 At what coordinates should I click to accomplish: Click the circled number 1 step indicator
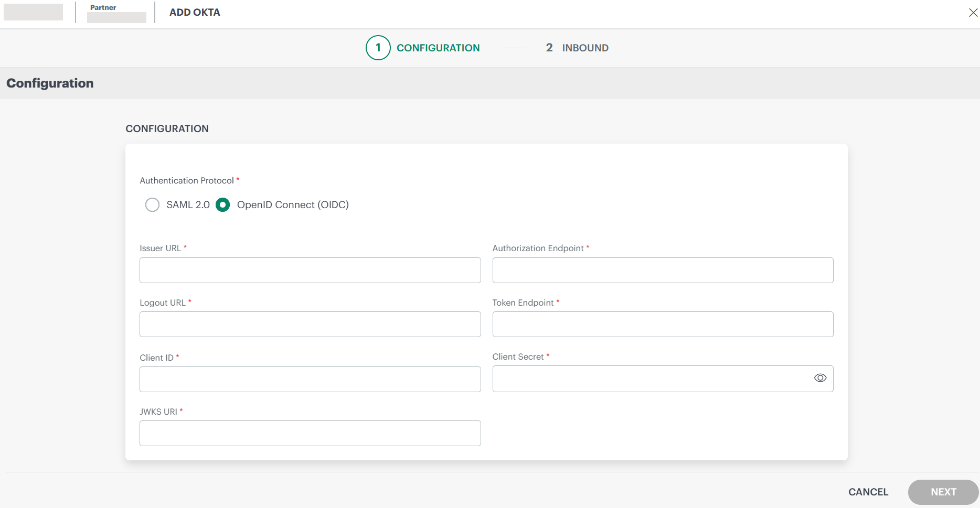point(378,48)
